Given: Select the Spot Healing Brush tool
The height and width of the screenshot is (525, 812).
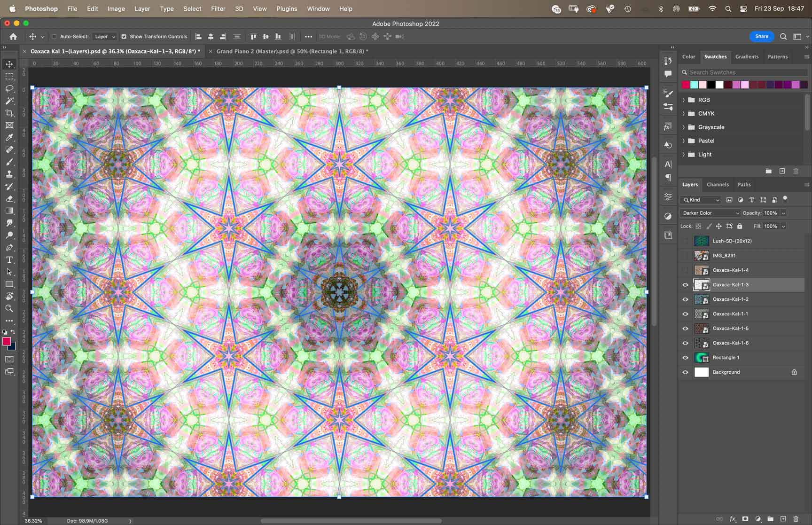Looking at the screenshot, I should (x=9, y=149).
